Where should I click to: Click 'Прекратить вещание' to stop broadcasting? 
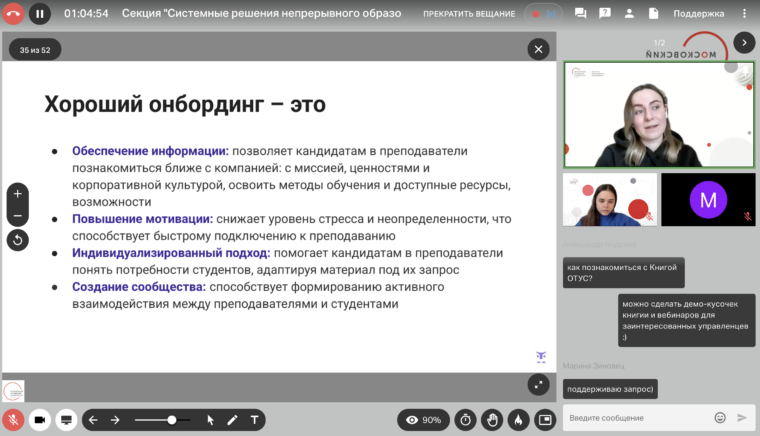coord(467,14)
